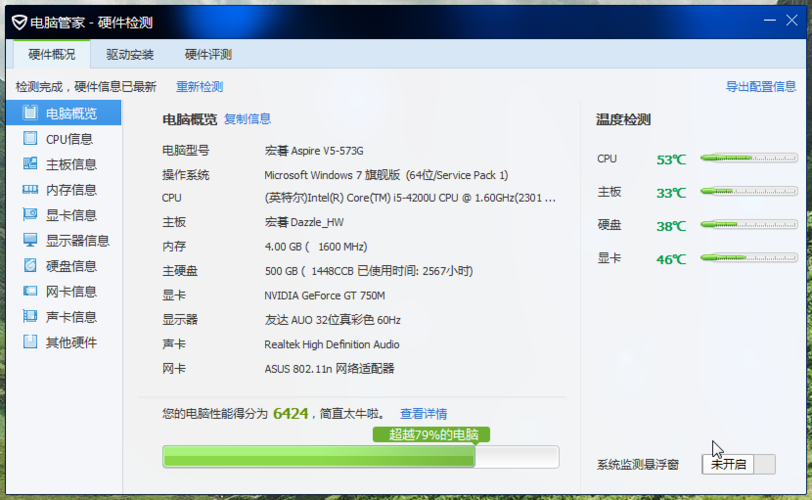This screenshot has width=812, height=500.
Task: Select the 显示器信息 monitor icon
Action: [30, 240]
